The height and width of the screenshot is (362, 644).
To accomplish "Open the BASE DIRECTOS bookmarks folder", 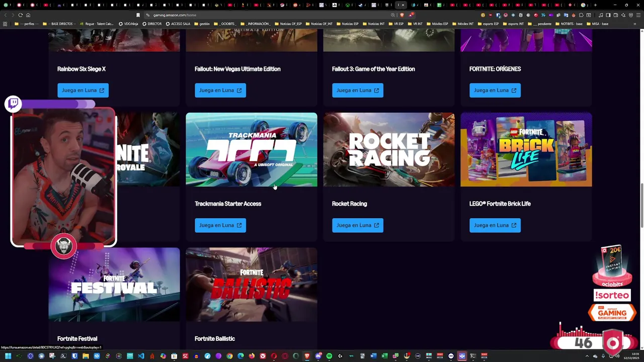I will [60, 24].
